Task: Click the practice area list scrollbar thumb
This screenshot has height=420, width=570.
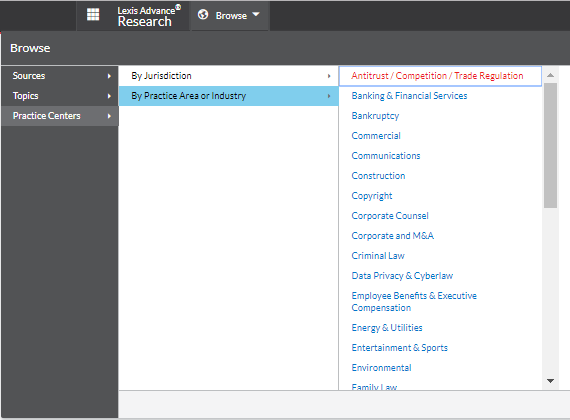Action: click(x=550, y=145)
